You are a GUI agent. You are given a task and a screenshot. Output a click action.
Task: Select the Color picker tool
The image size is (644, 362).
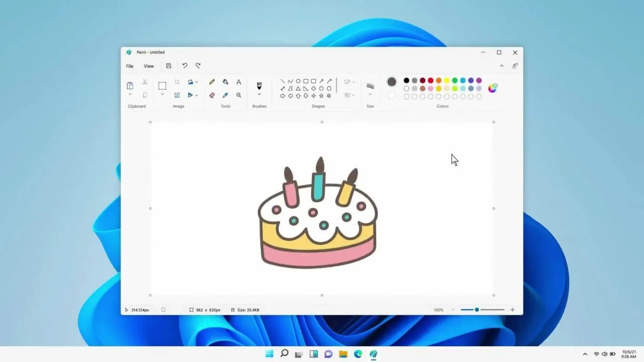[x=225, y=95]
